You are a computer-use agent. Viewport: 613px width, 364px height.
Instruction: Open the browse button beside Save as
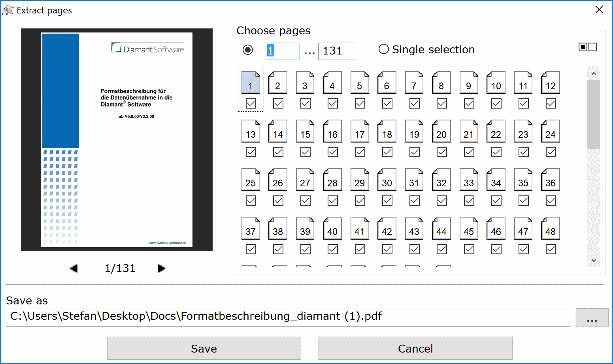[x=591, y=317]
